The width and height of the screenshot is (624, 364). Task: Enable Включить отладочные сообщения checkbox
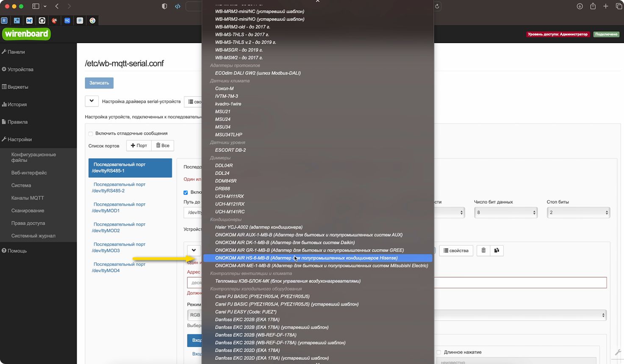[x=91, y=134]
